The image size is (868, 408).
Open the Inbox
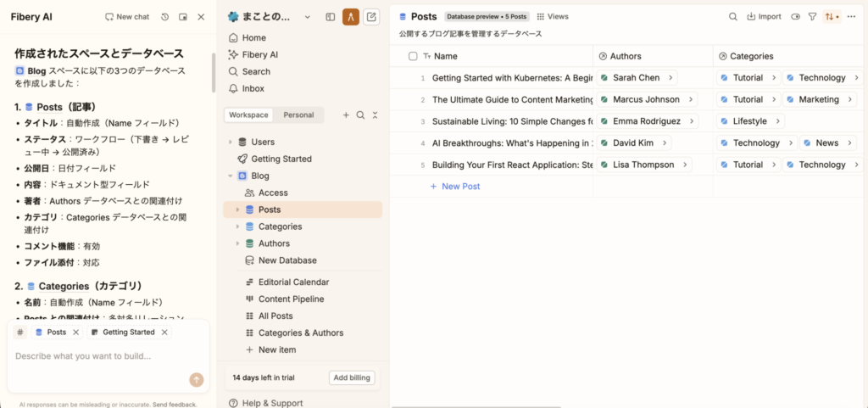pyautogui.click(x=303, y=88)
